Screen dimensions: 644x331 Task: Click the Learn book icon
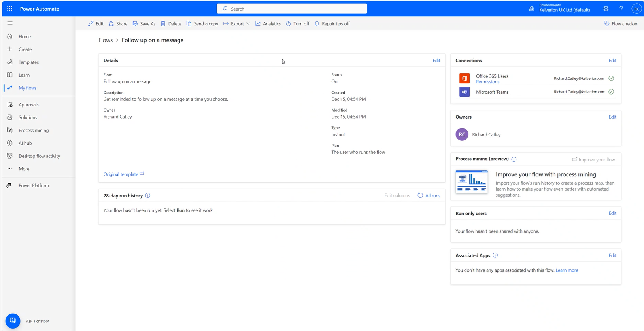(x=10, y=75)
